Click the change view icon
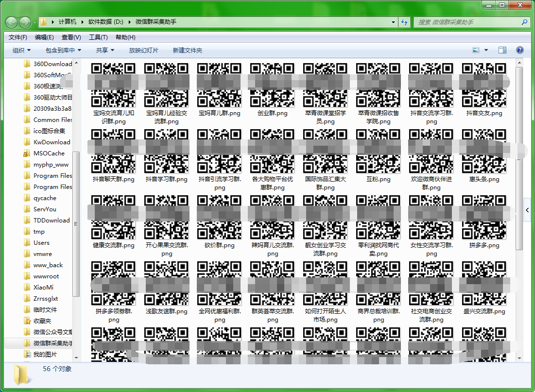The image size is (535, 392). pyautogui.click(x=476, y=50)
